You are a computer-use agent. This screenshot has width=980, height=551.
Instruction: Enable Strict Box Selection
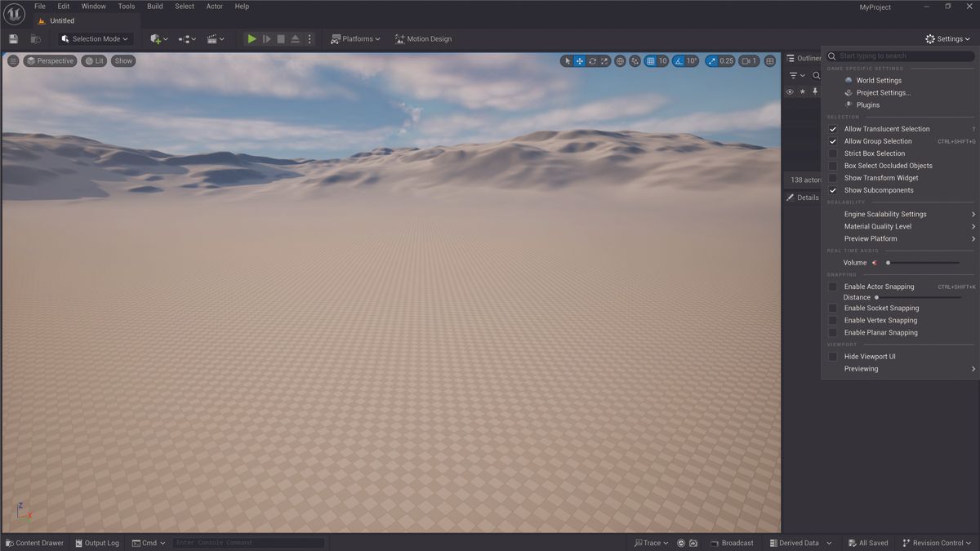[833, 153]
